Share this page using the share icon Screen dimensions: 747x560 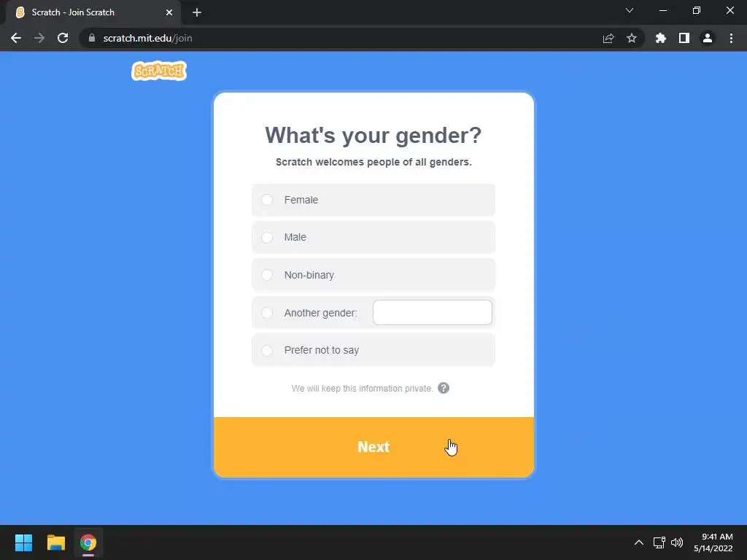pyautogui.click(x=608, y=38)
